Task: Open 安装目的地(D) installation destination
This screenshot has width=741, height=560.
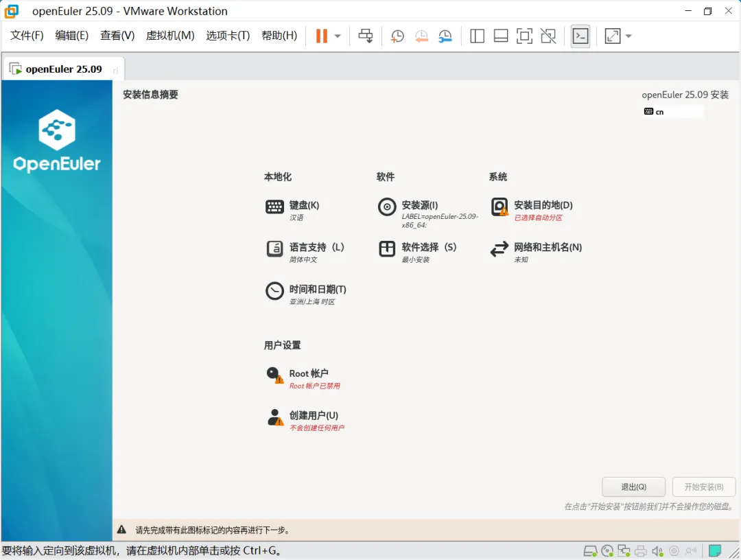Action: 531,210
